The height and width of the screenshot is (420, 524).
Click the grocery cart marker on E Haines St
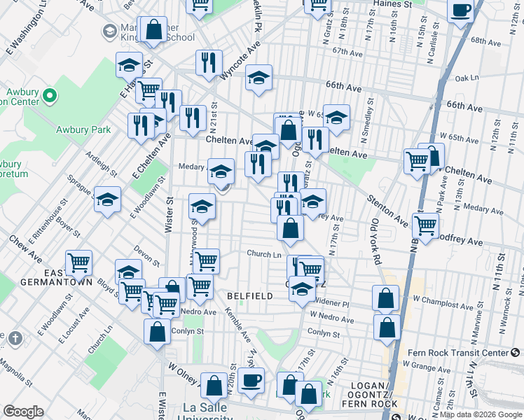tap(147, 91)
